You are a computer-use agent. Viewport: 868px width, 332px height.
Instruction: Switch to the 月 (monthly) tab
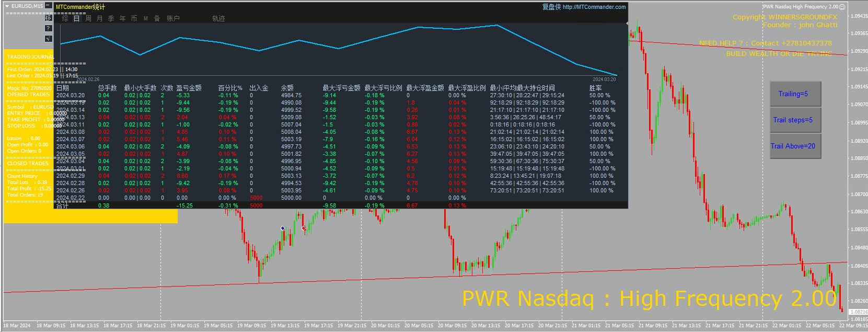point(100,18)
